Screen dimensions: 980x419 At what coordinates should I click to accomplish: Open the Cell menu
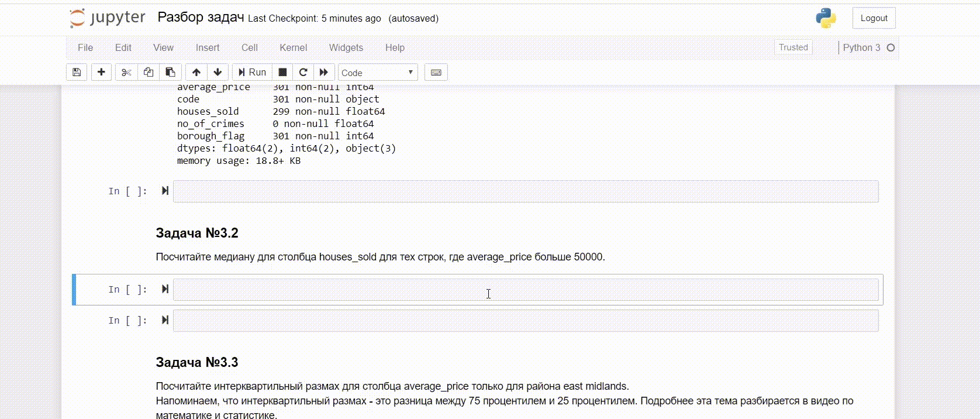click(249, 47)
